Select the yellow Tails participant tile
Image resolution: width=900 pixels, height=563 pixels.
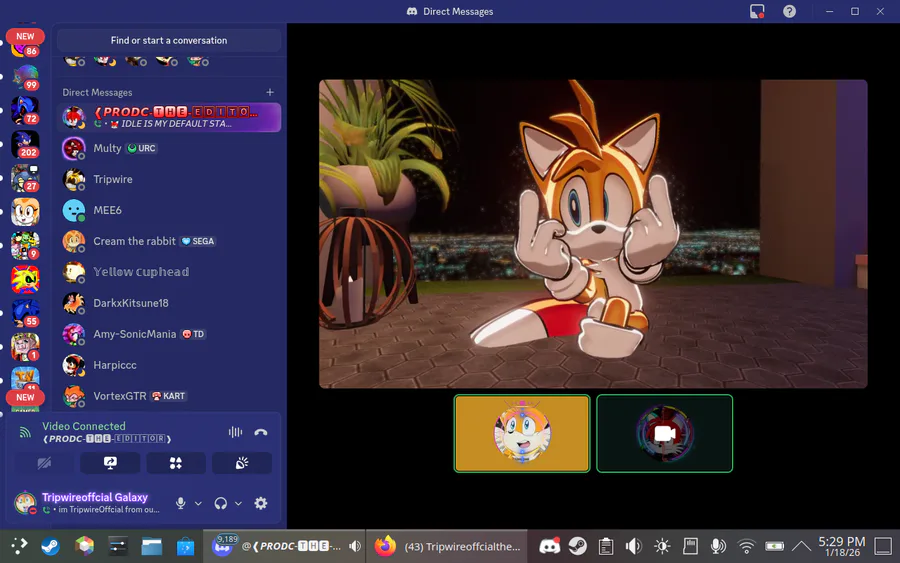click(522, 433)
